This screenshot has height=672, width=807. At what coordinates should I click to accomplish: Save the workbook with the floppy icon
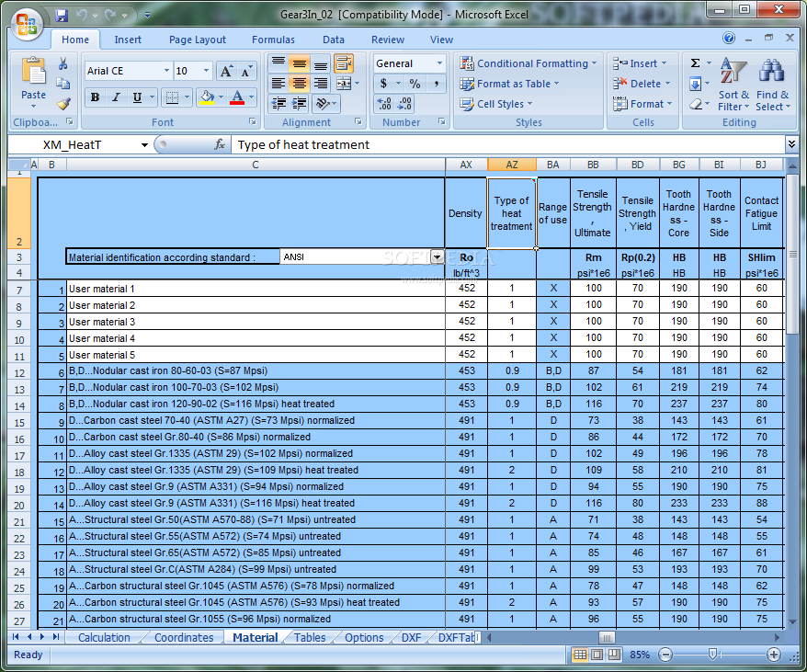pyautogui.click(x=62, y=16)
